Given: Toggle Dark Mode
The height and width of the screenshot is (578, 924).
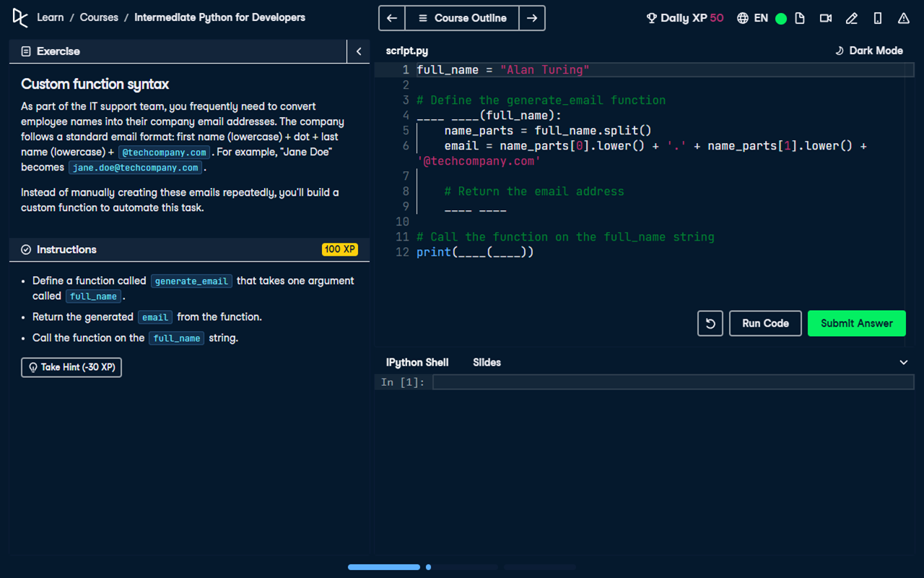Looking at the screenshot, I should tap(869, 51).
